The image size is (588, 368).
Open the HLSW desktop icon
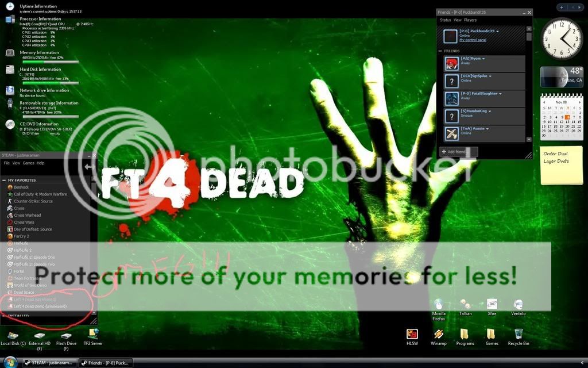[412, 337]
